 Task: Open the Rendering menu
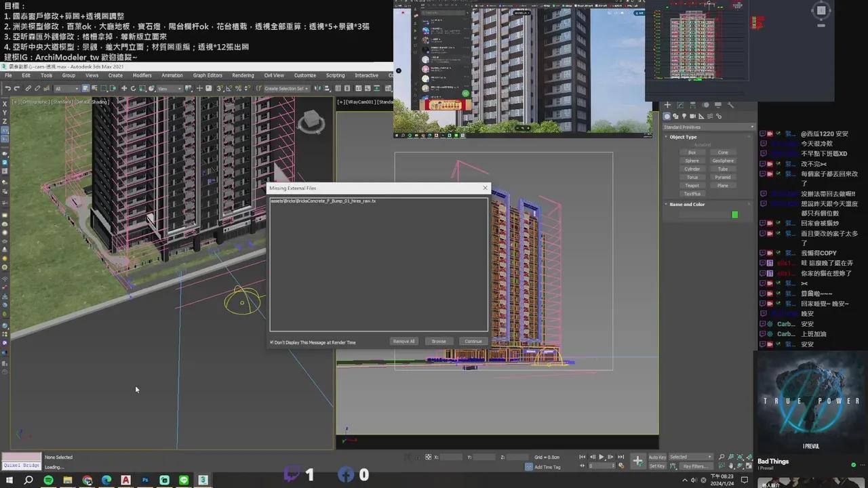pos(243,75)
